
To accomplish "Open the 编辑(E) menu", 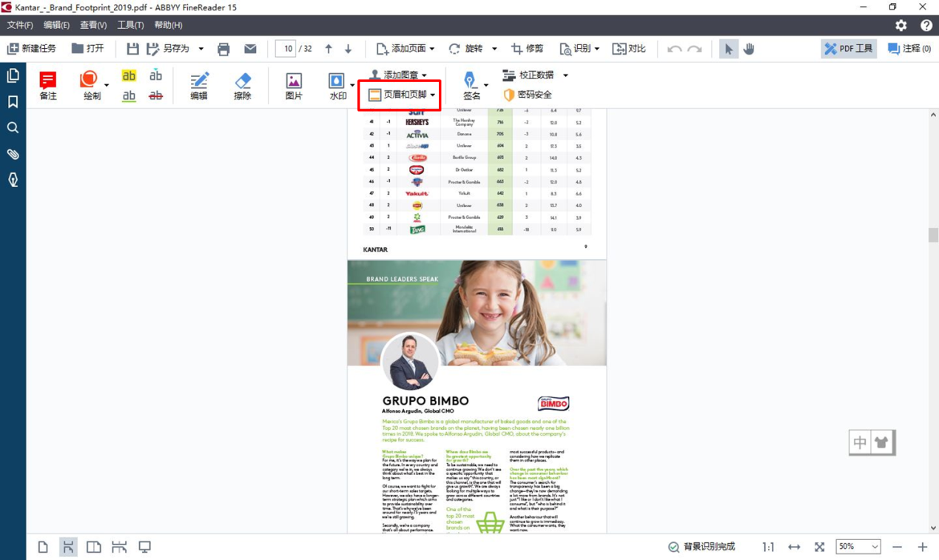I will coord(56,25).
